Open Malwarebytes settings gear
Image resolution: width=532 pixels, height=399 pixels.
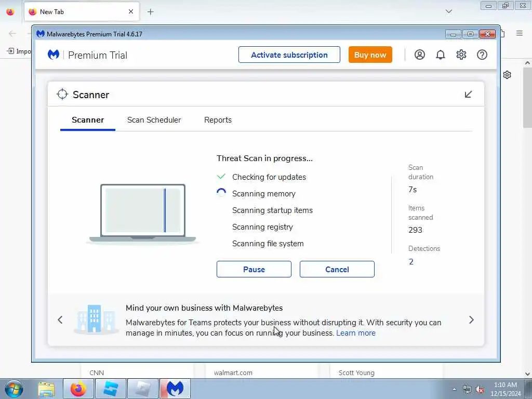tap(461, 55)
